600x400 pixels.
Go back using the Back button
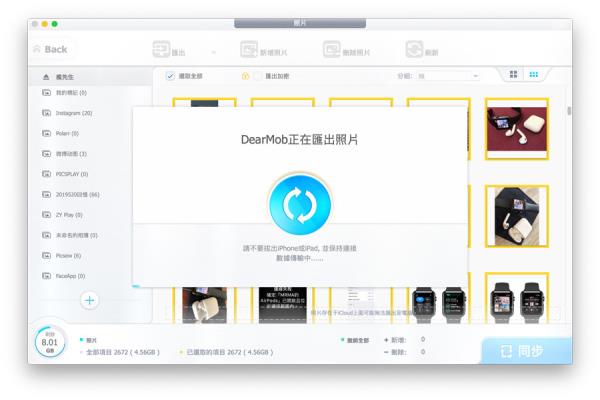pyautogui.click(x=51, y=49)
